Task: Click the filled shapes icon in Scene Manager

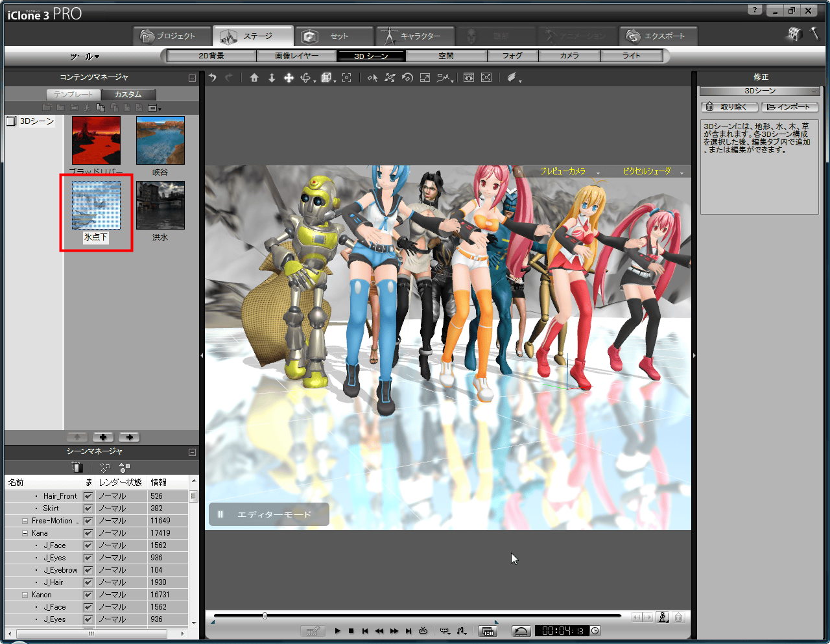Action: [124, 467]
